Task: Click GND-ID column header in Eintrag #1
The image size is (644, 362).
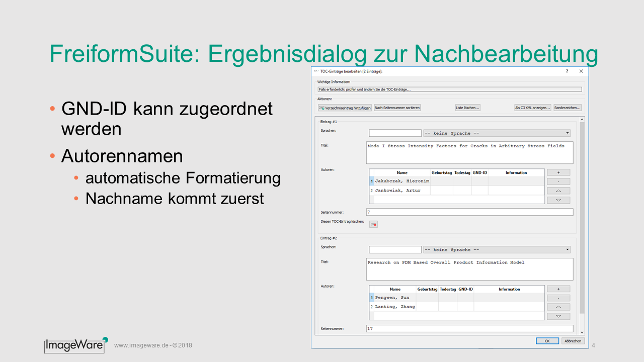Action: point(479,172)
